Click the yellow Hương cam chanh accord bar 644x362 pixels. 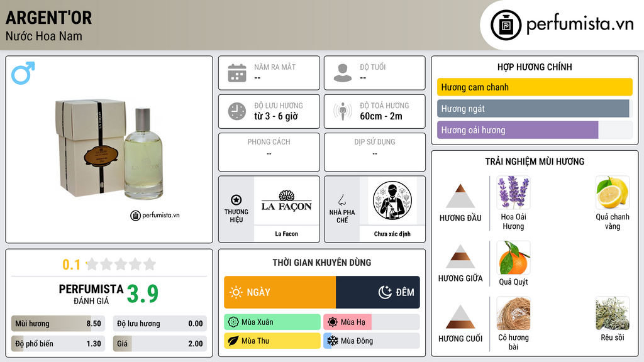click(535, 87)
